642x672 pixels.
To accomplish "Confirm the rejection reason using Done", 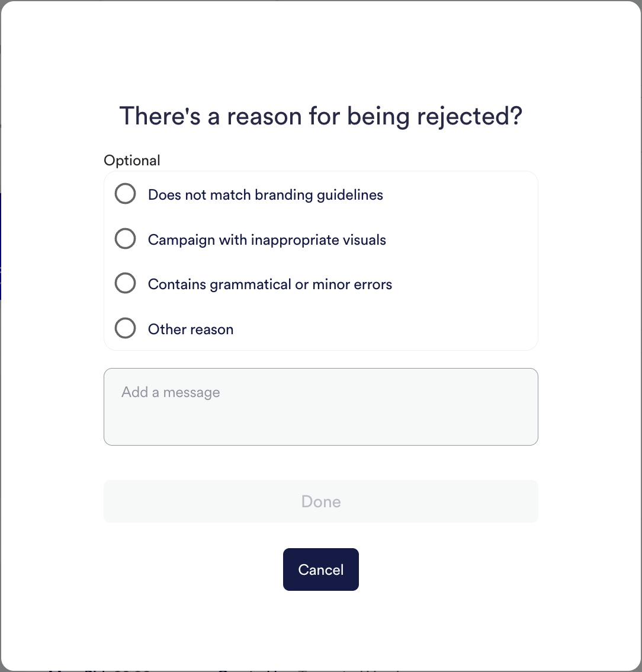I will (320, 501).
